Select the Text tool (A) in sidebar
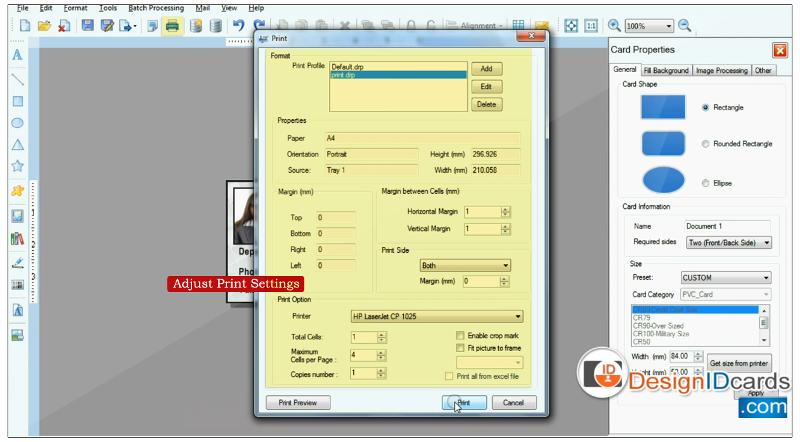The width and height of the screenshot is (800, 442). (x=17, y=55)
